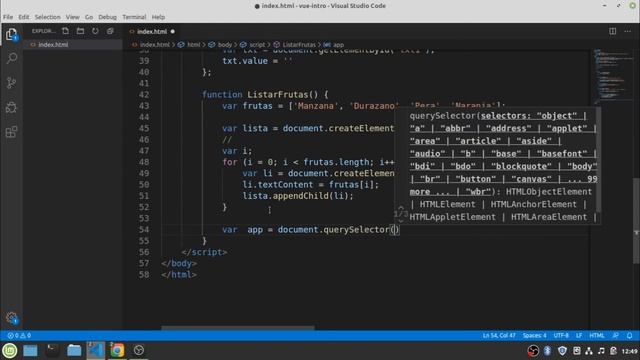
Task: Open Bluetooth tray icon
Action: click(x=547, y=351)
